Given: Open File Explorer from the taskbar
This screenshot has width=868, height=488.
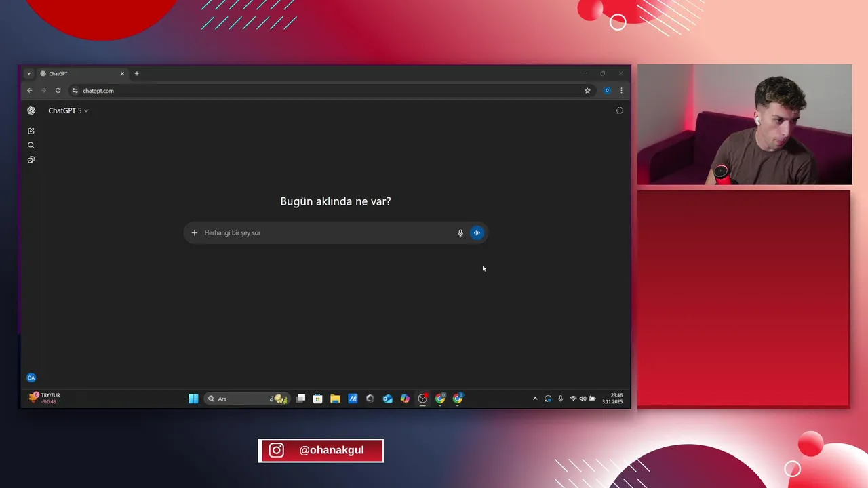Looking at the screenshot, I should click(335, 399).
